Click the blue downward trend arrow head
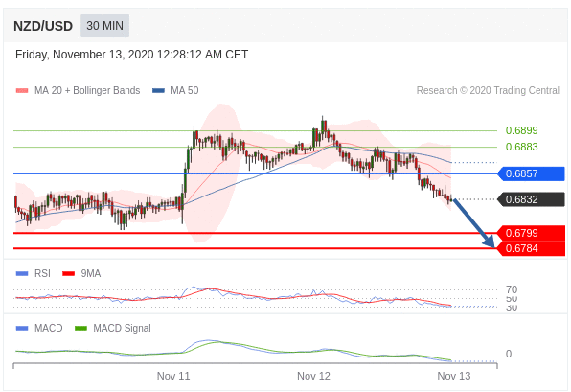 489,242
